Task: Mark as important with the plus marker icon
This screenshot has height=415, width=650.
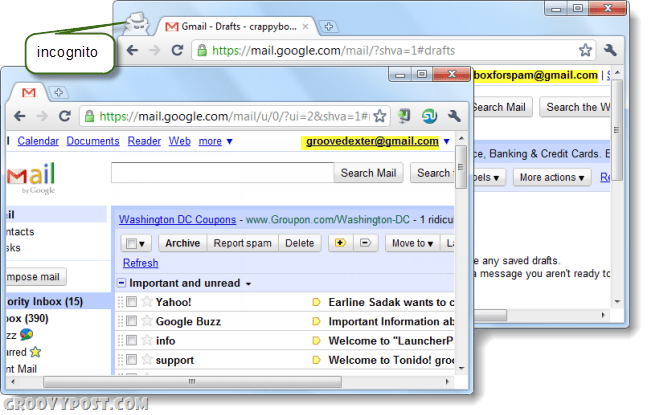Action: (340, 243)
